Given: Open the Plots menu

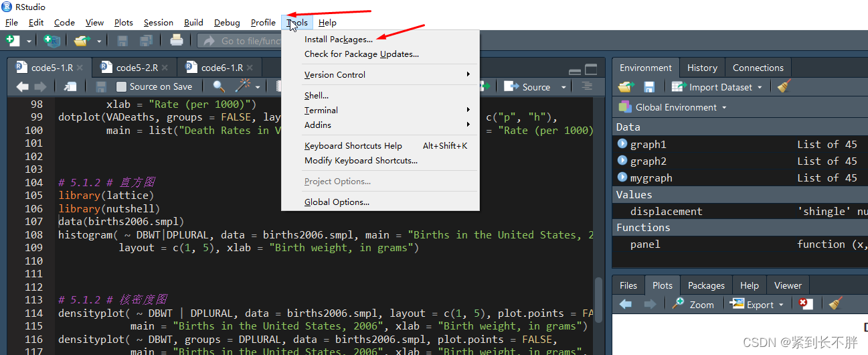Looking at the screenshot, I should [124, 22].
